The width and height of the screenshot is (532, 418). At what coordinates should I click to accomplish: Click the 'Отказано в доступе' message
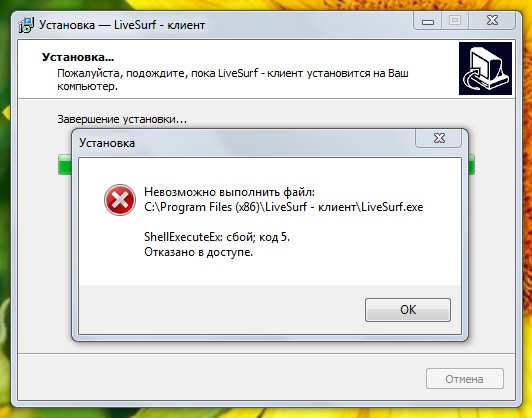point(198,252)
